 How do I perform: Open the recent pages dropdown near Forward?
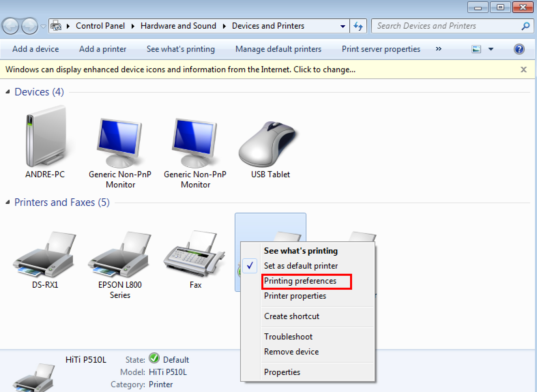(x=43, y=26)
